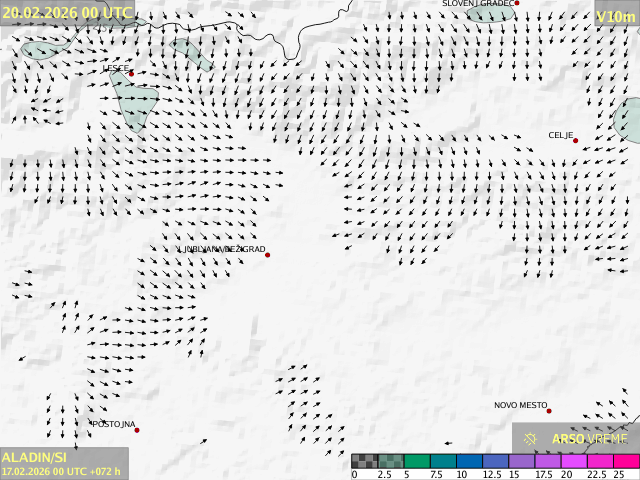Click the magenta 20 to 22.5 legend swatch
The width and height of the screenshot is (640, 480).
pos(573,461)
